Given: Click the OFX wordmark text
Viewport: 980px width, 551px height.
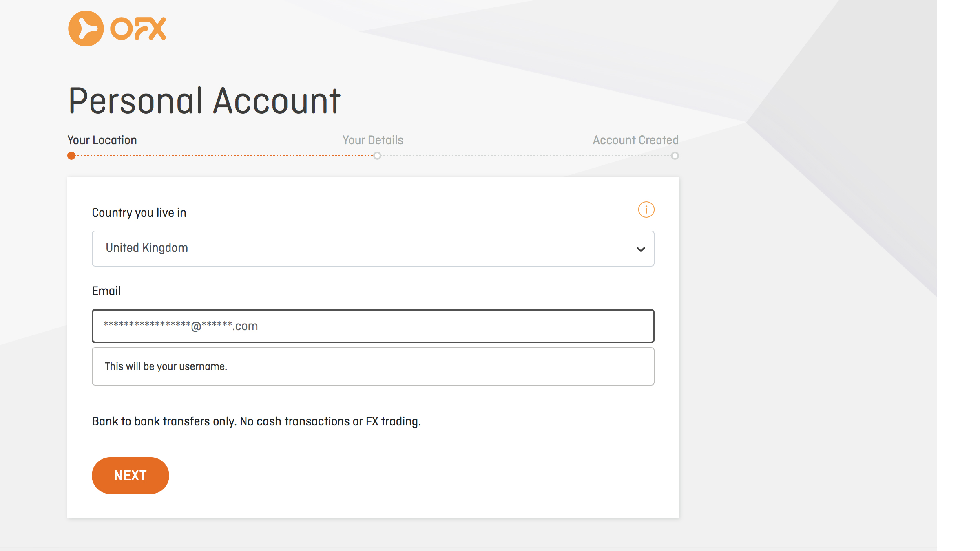Looking at the screenshot, I should click(138, 29).
